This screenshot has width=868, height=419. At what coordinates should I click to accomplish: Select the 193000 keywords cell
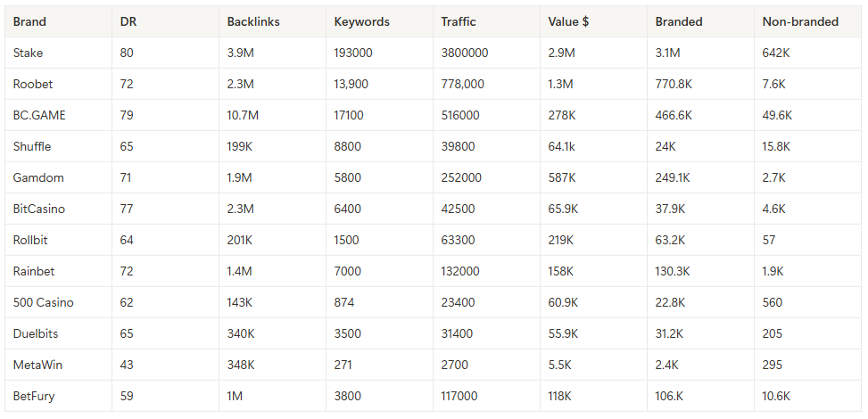tap(379, 53)
